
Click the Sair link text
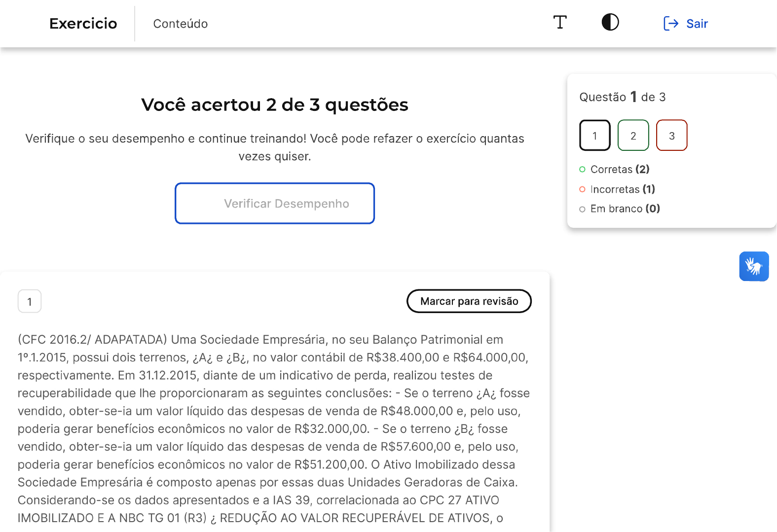point(697,24)
